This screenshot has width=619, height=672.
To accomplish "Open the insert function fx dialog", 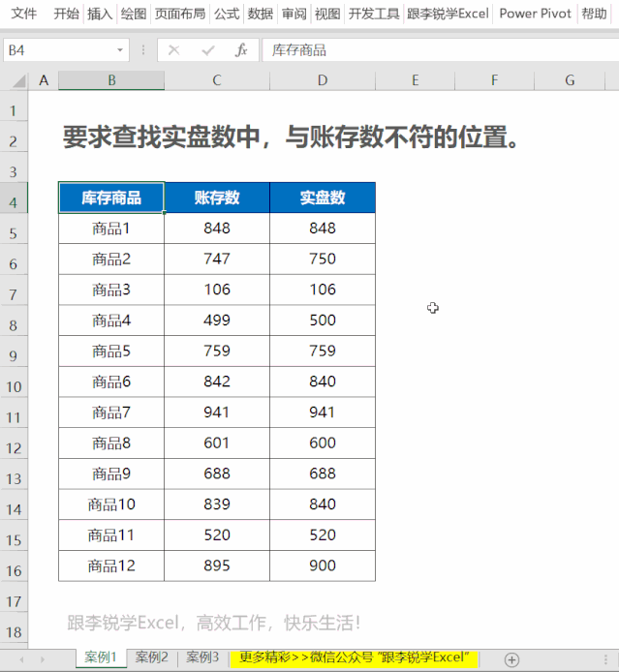I will tap(241, 50).
